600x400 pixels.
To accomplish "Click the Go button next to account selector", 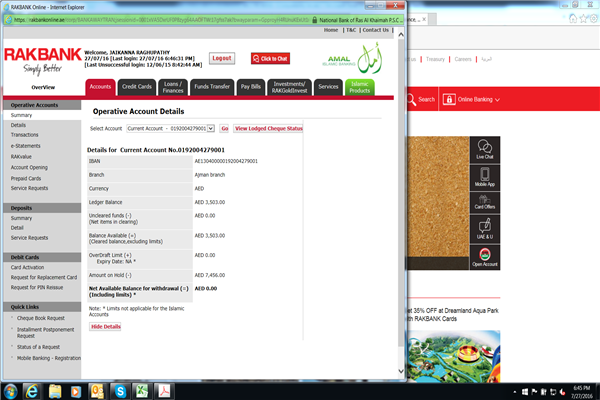I will tap(225, 129).
